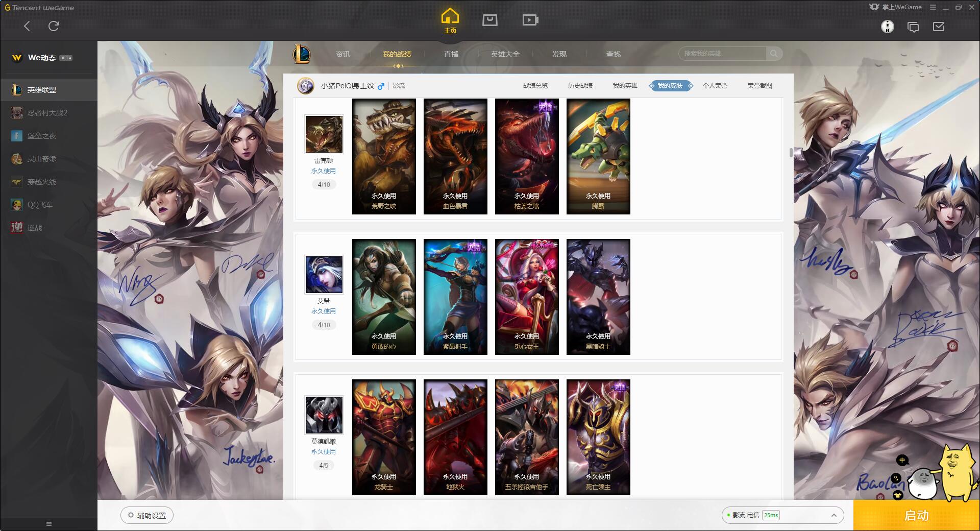Click the League of Legends logo icon
The image size is (980, 531).
(x=302, y=54)
